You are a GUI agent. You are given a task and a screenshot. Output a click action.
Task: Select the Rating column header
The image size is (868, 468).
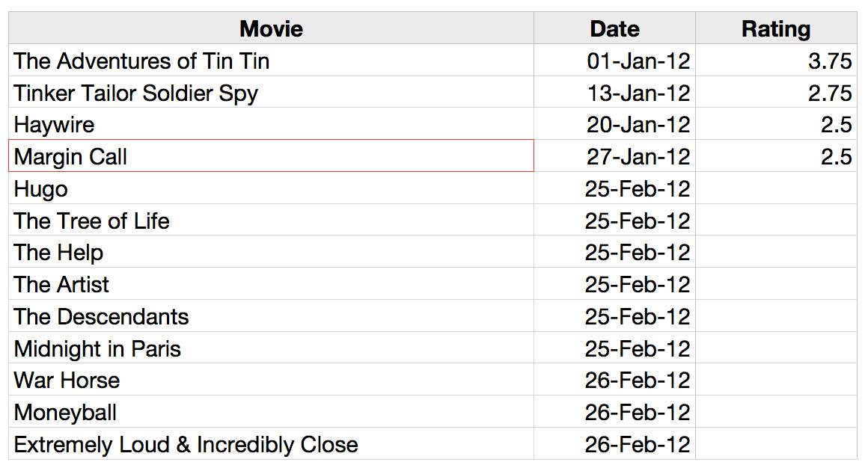[776, 28]
